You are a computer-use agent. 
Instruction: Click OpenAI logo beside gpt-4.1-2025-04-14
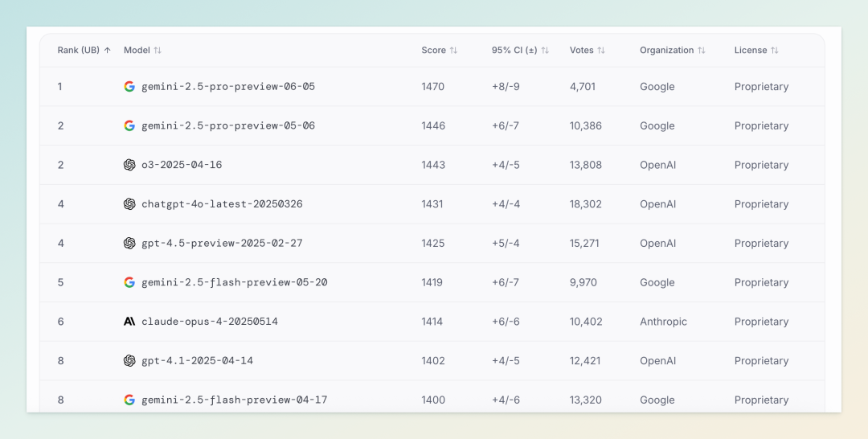click(129, 361)
